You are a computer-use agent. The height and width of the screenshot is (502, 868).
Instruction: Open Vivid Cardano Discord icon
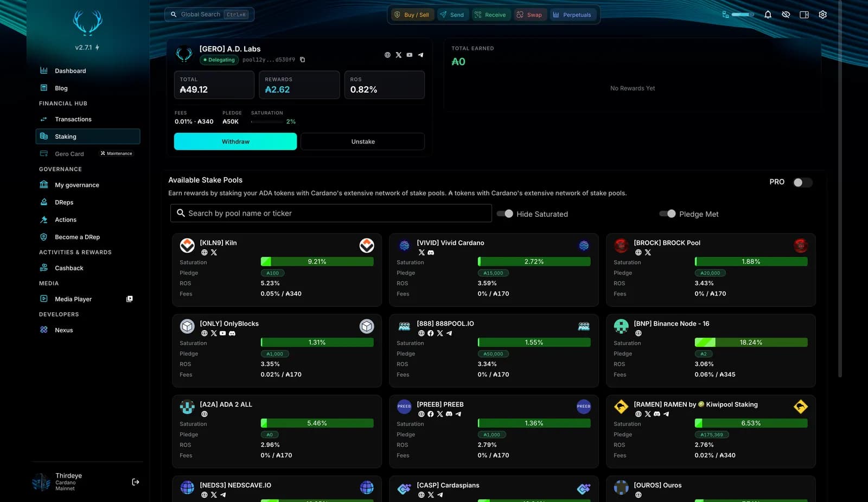pos(431,253)
